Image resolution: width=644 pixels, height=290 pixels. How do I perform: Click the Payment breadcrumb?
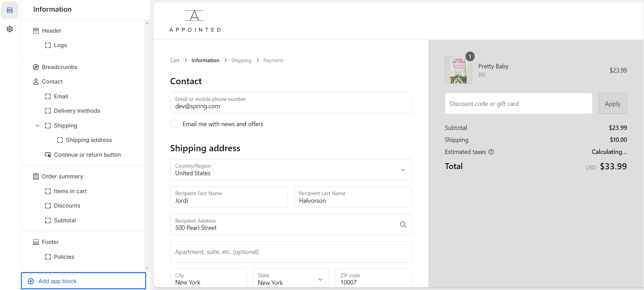(273, 60)
